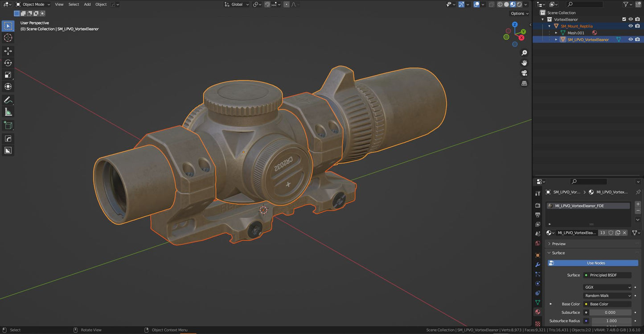The width and height of the screenshot is (644, 334).
Task: Open the Object Mode dropdown
Action: (x=33, y=4)
